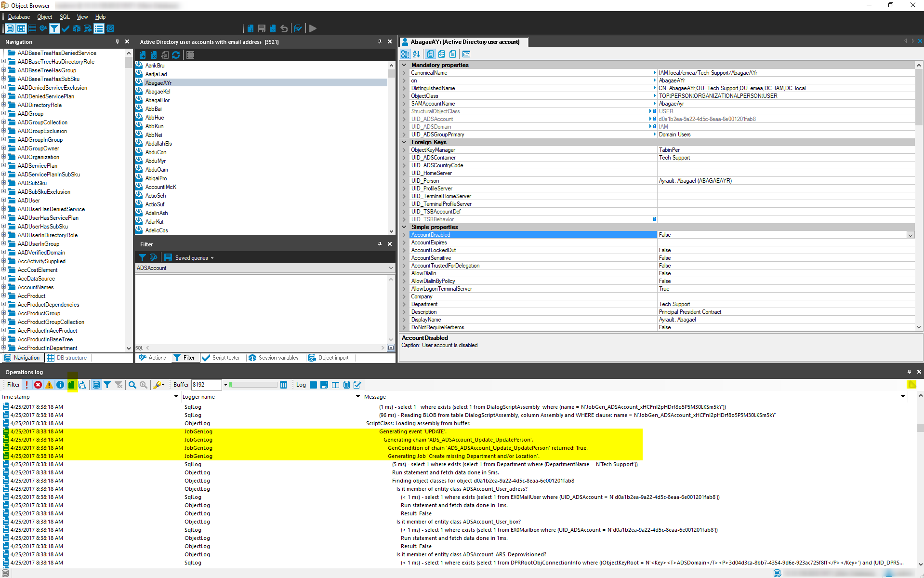924x578 pixels.
Task: Run with the play arrow in main toolbar
Action: pyautogui.click(x=313, y=28)
